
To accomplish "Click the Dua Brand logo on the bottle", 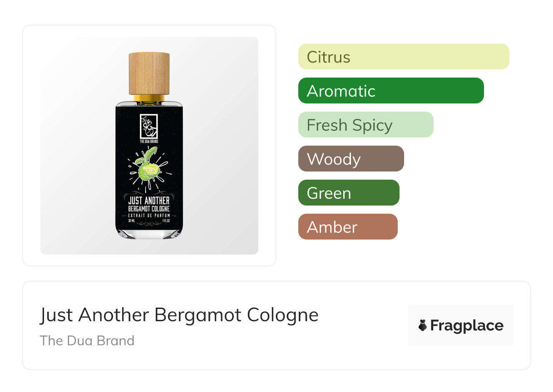I will [149, 127].
